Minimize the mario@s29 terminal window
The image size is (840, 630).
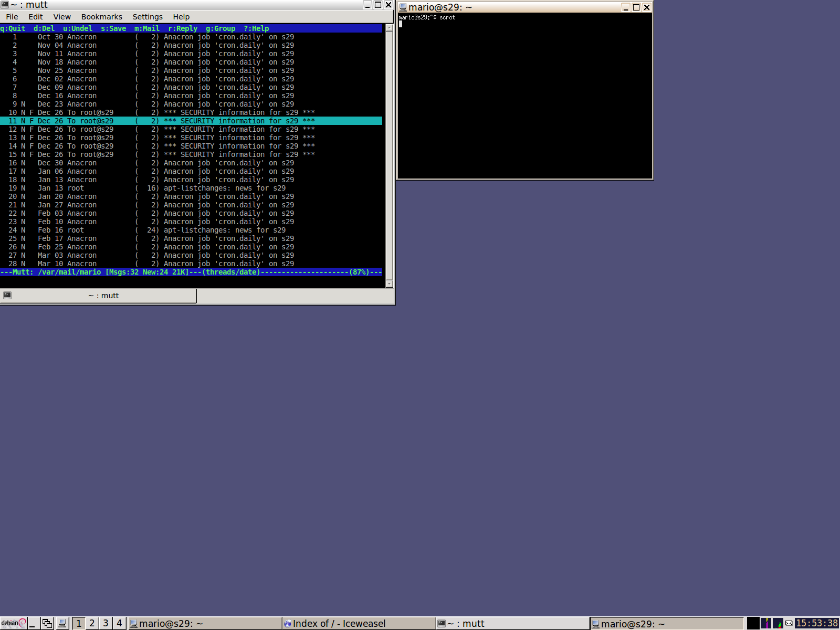(x=626, y=7)
